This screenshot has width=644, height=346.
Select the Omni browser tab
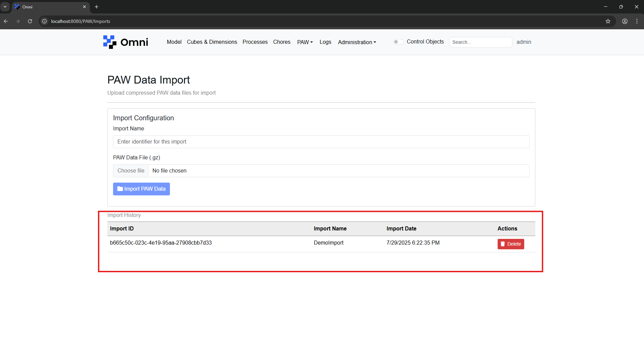click(50, 7)
